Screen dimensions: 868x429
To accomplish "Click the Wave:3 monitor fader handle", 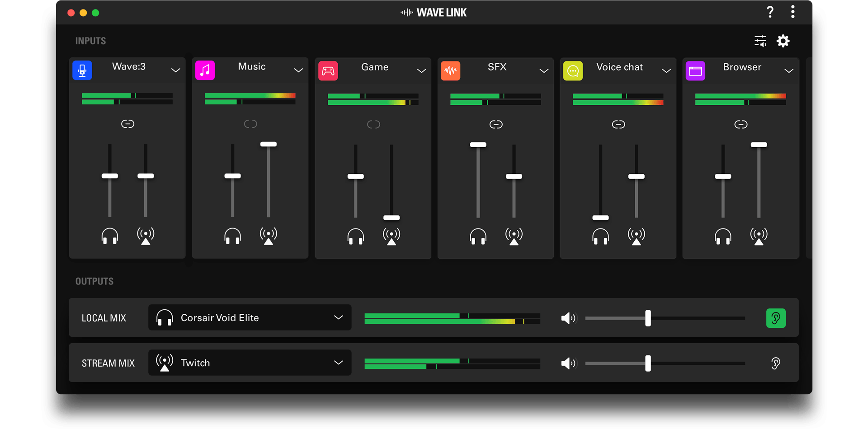I will 110,176.
